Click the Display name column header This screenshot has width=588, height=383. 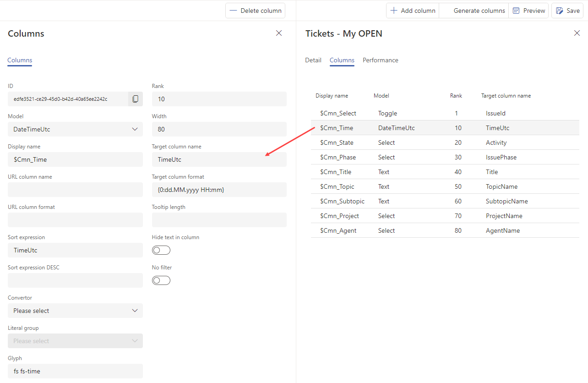(x=332, y=96)
